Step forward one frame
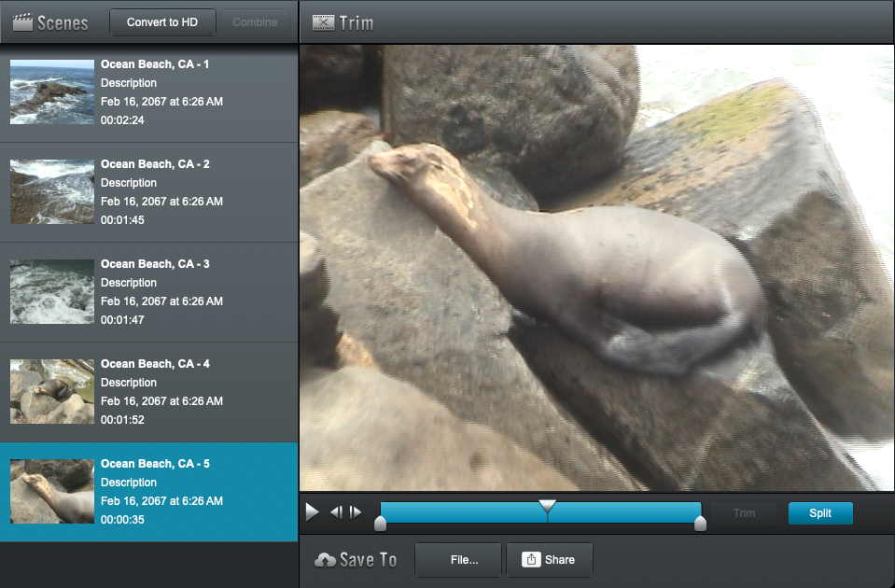Image resolution: width=895 pixels, height=588 pixels. coord(356,512)
